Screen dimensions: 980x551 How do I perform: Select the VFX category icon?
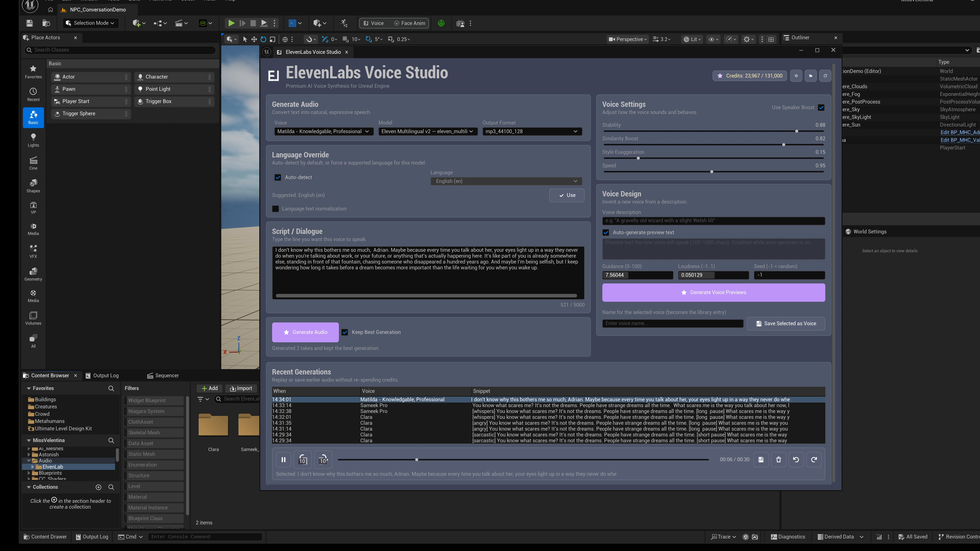tap(33, 251)
